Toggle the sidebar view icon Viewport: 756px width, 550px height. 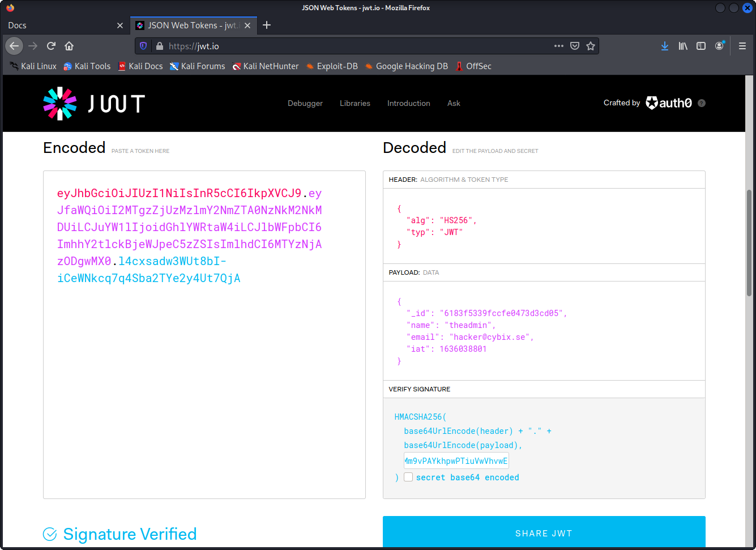[701, 46]
